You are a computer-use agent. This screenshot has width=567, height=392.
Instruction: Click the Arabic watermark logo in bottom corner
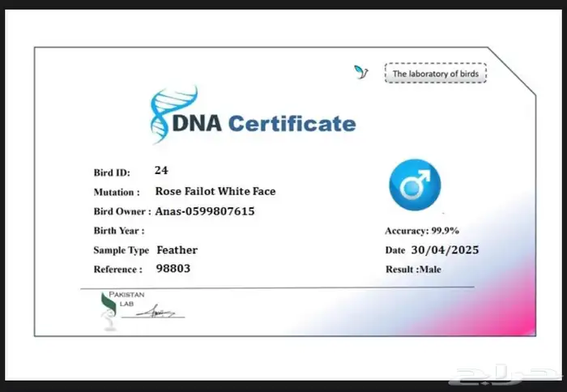(x=493, y=373)
